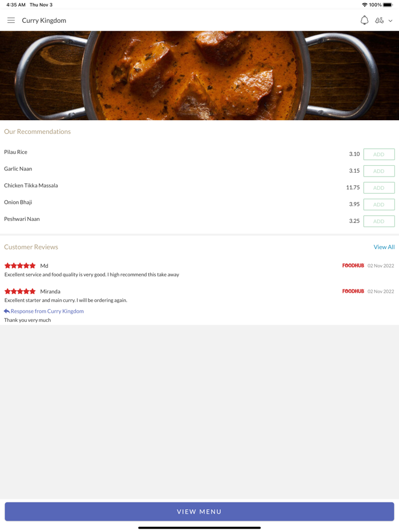399x532 pixels.
Task: Open the notifications bell
Action: (x=364, y=21)
